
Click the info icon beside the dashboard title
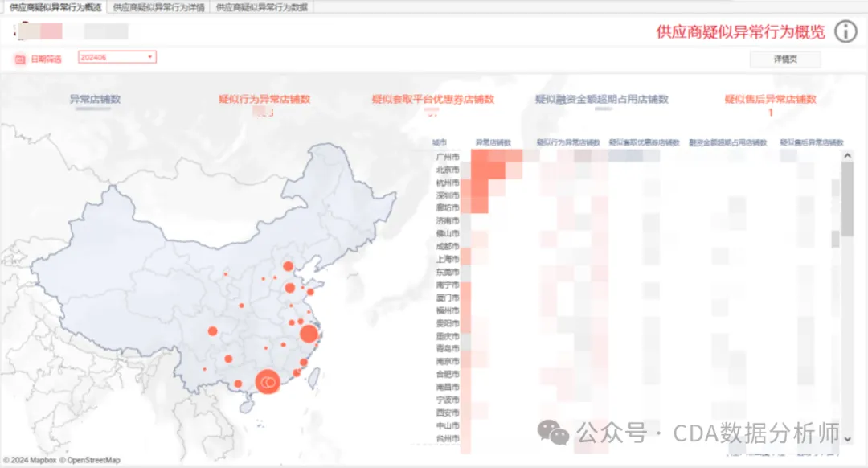coord(845,32)
